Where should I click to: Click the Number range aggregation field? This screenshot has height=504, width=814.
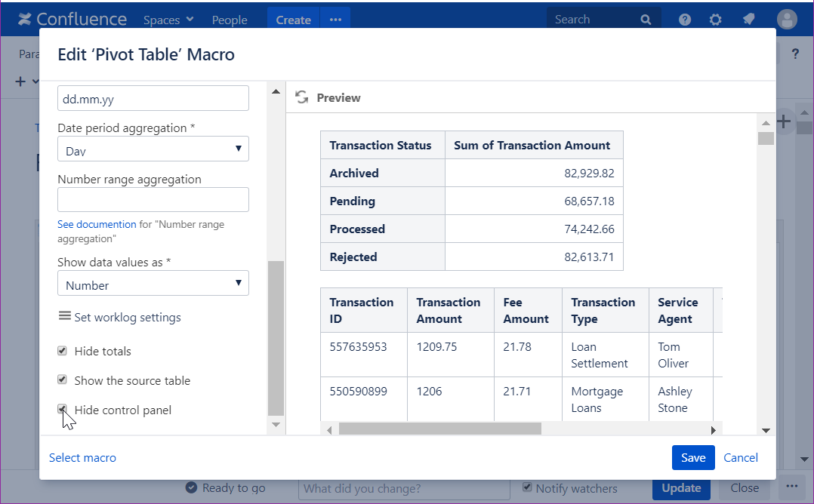click(x=153, y=200)
